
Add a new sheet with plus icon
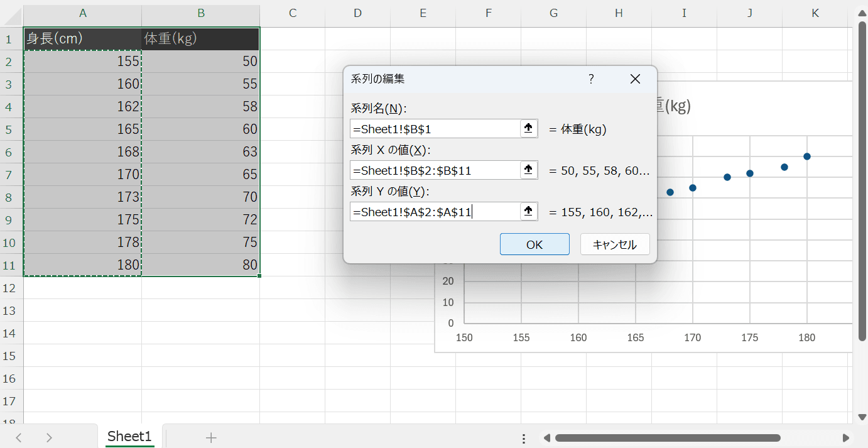[211, 438]
